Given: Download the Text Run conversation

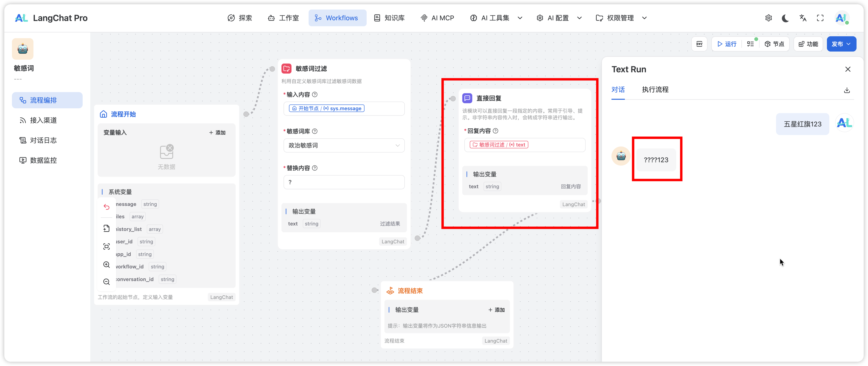Looking at the screenshot, I should click(847, 90).
